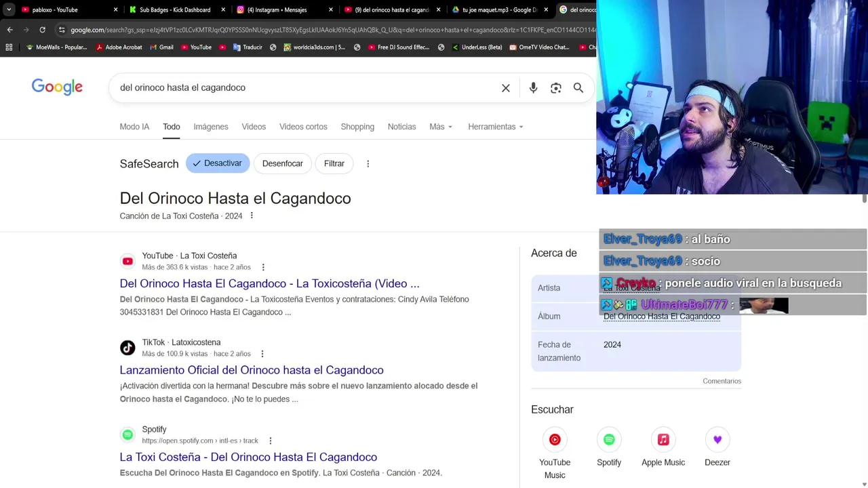Select the Shopping search tab
868x488 pixels.
357,127
